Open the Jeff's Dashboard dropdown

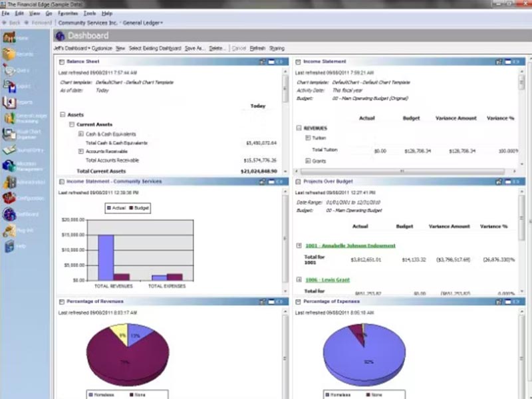(x=73, y=49)
